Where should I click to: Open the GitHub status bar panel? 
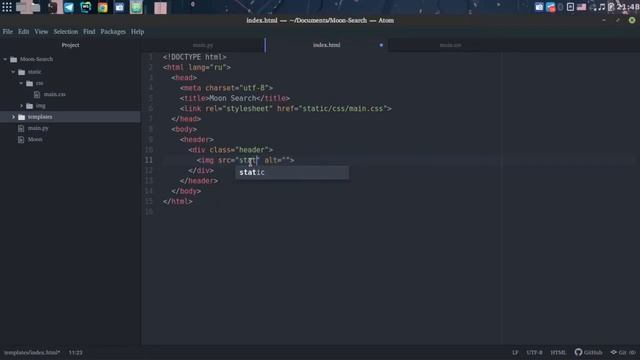click(x=588, y=352)
